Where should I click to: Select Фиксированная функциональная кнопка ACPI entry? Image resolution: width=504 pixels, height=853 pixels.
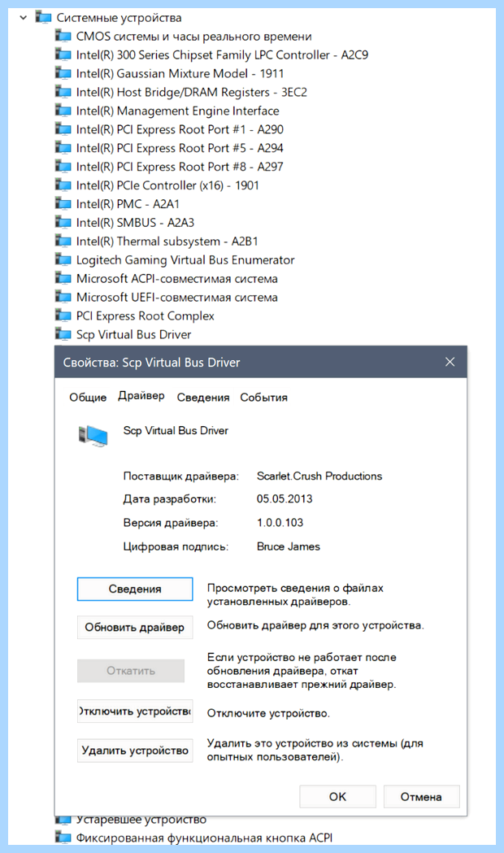tap(204, 838)
